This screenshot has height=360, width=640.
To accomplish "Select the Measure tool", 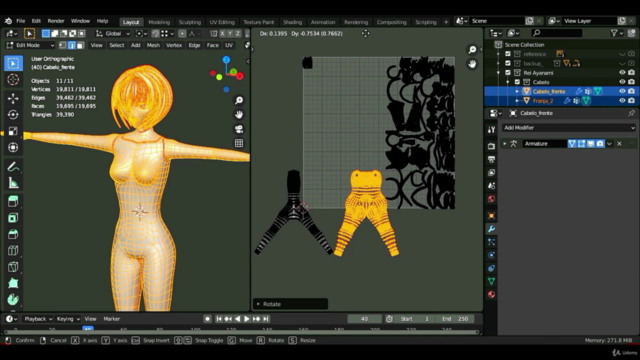I will click(x=13, y=183).
